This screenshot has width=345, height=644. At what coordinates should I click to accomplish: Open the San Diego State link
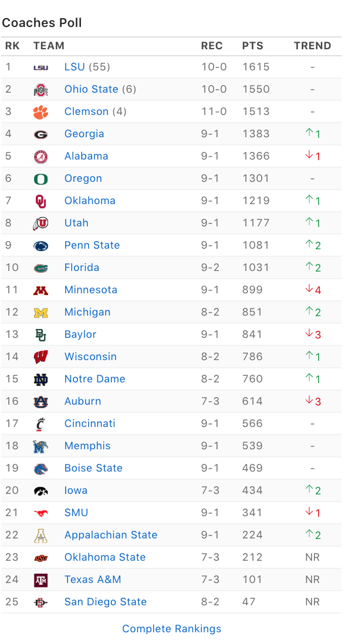pos(106,602)
